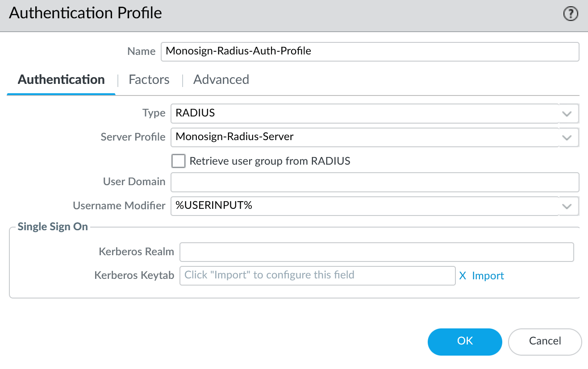Clear Kerberos Keytab with the X icon

pos(463,276)
